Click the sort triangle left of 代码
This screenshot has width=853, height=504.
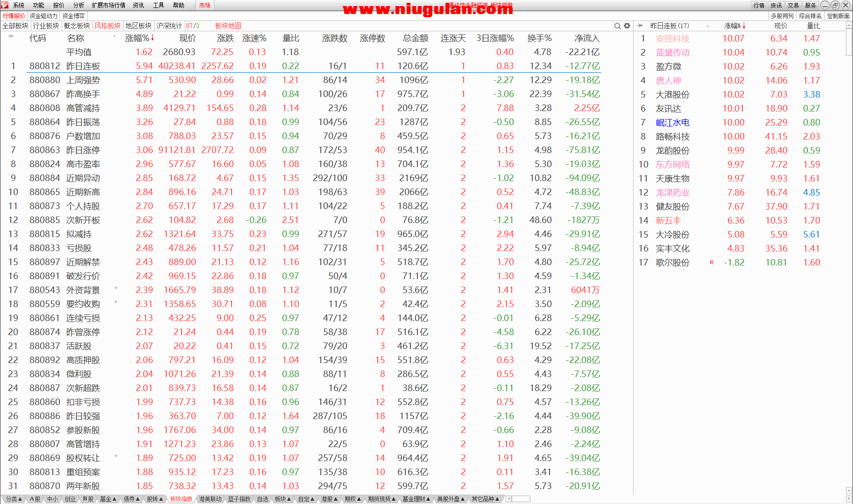click(10, 36)
